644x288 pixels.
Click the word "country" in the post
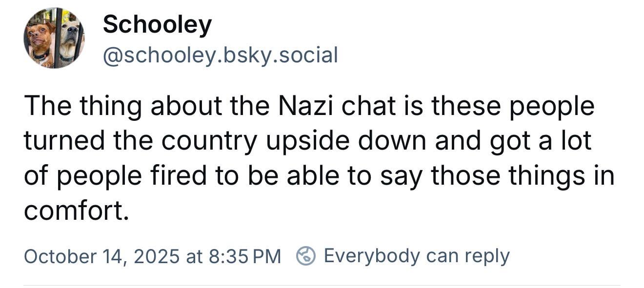click(208, 141)
